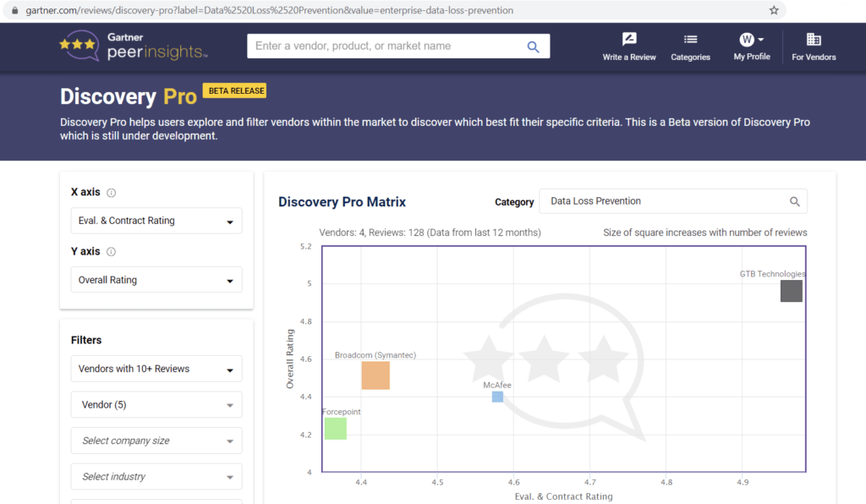The width and height of the screenshot is (866, 504).
Task: Click the Discovery Pro Matrix heading
Action: [x=342, y=202]
